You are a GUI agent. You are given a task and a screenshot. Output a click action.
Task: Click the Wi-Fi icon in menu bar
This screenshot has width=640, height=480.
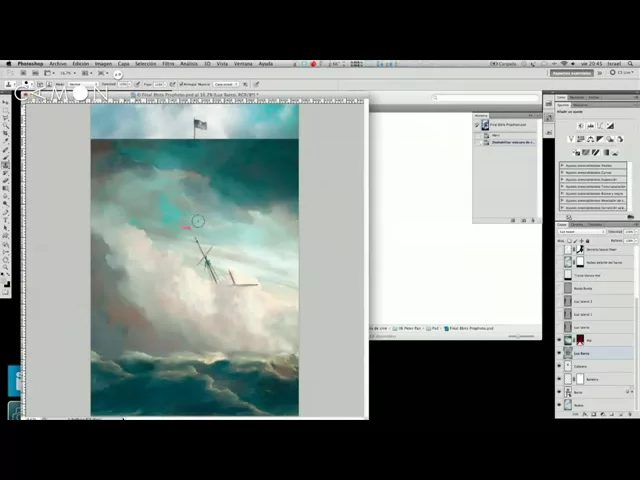point(564,64)
